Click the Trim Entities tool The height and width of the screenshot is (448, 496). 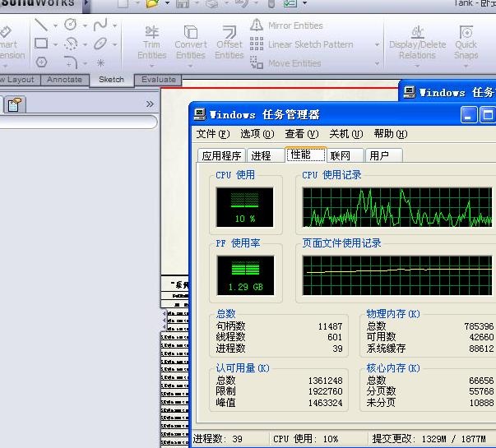pyautogui.click(x=152, y=43)
